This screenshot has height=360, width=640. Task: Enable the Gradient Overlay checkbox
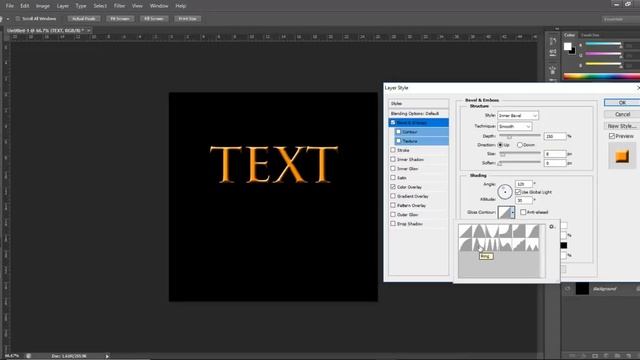click(x=393, y=196)
